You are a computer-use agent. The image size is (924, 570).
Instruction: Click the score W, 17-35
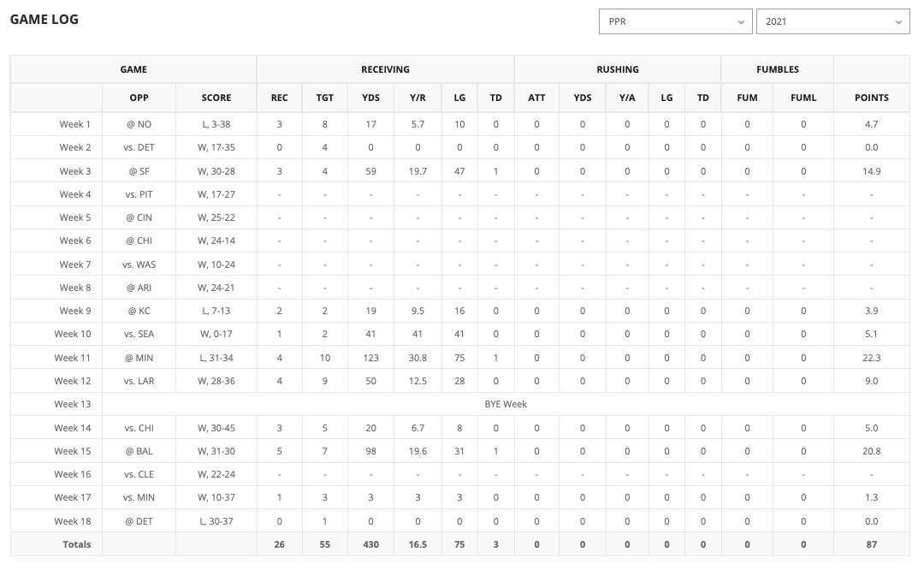pos(216,147)
